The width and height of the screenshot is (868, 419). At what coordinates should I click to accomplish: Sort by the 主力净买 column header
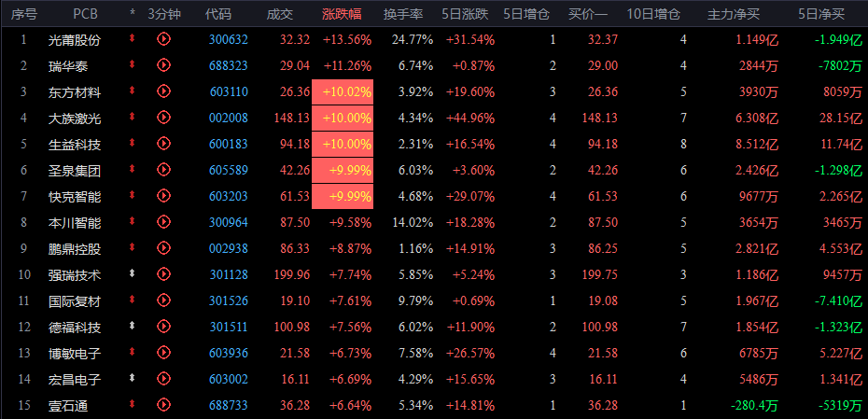(734, 14)
